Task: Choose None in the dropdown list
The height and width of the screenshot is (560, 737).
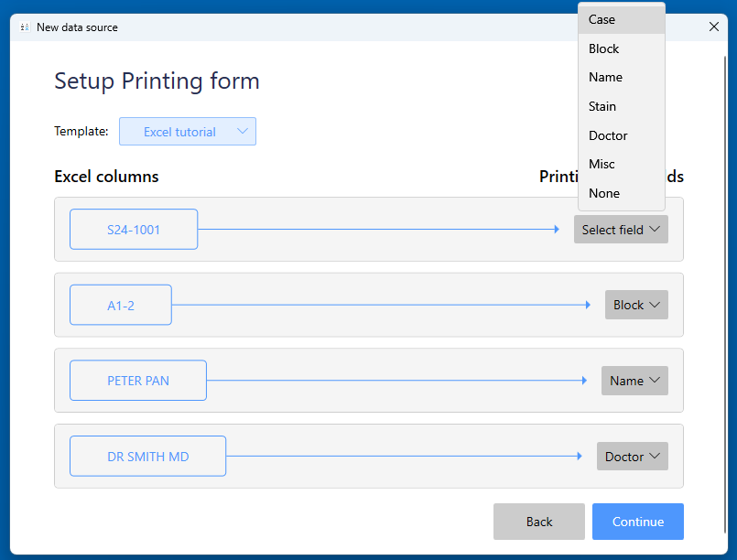Action: coord(621,193)
